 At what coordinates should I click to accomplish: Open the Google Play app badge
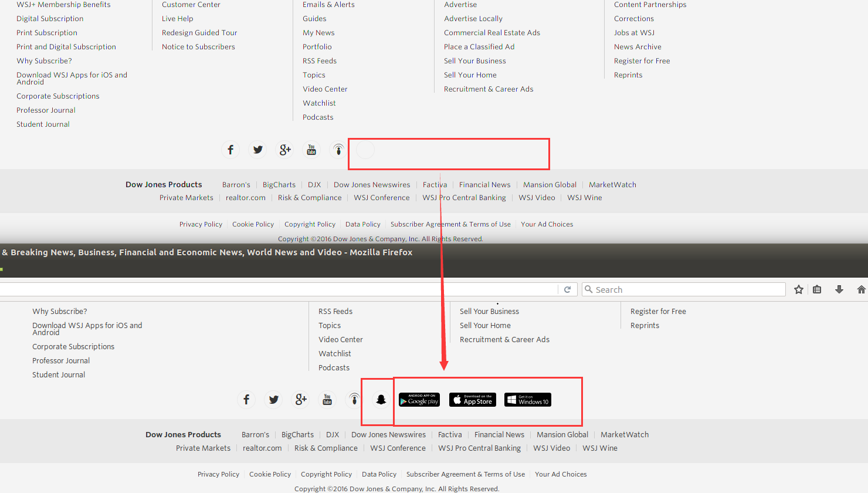point(419,400)
